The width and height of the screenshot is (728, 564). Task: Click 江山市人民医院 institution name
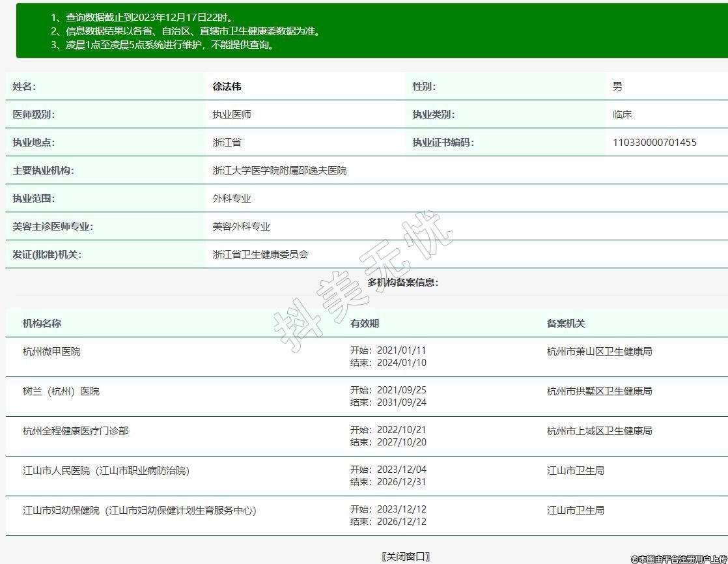106,471
